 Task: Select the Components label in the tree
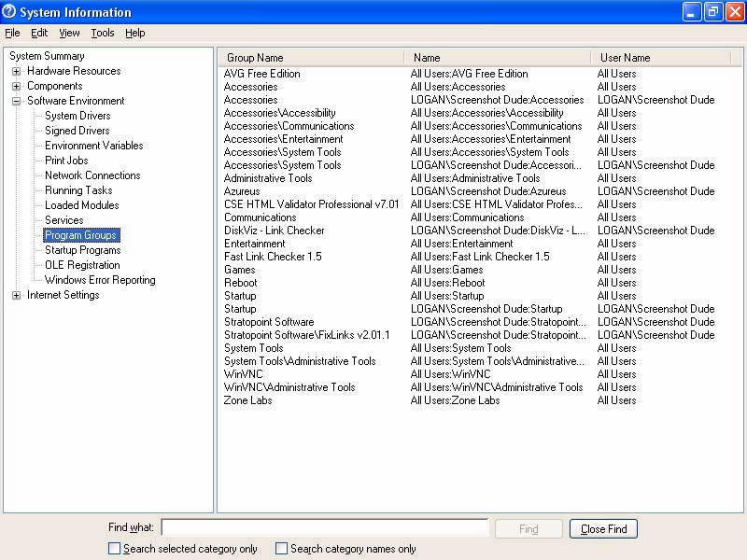[x=55, y=86]
